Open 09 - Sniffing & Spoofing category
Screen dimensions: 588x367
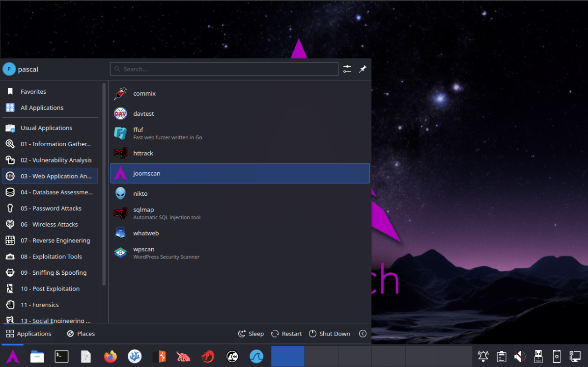(50, 273)
